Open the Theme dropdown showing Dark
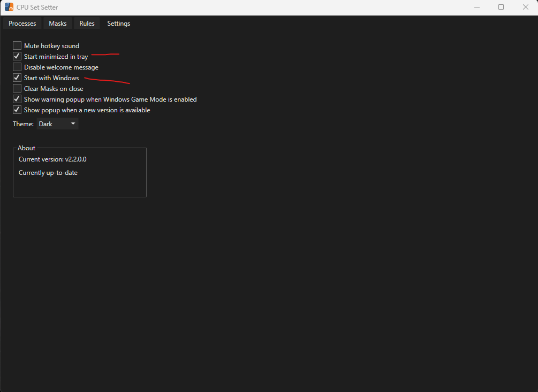 pos(57,124)
